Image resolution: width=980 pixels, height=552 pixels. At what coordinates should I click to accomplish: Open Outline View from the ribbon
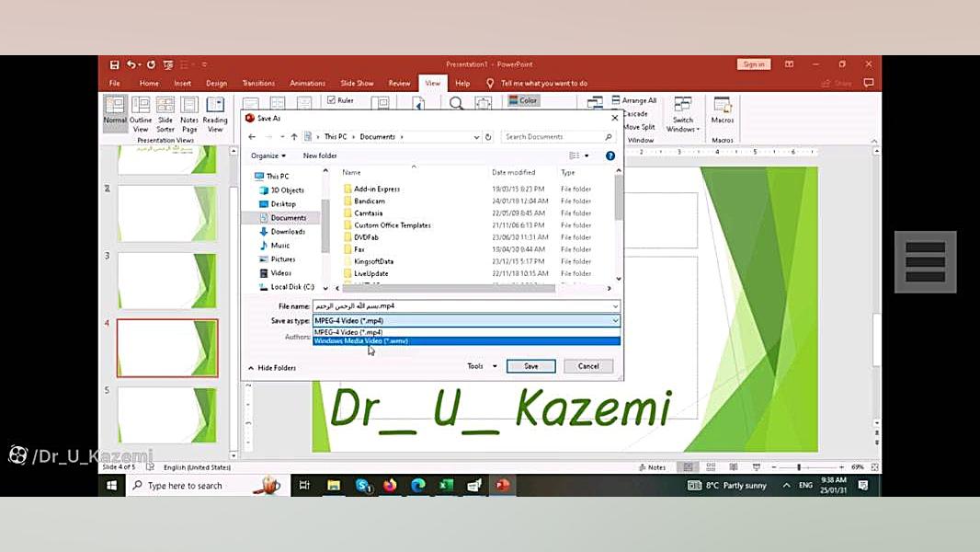point(141,114)
